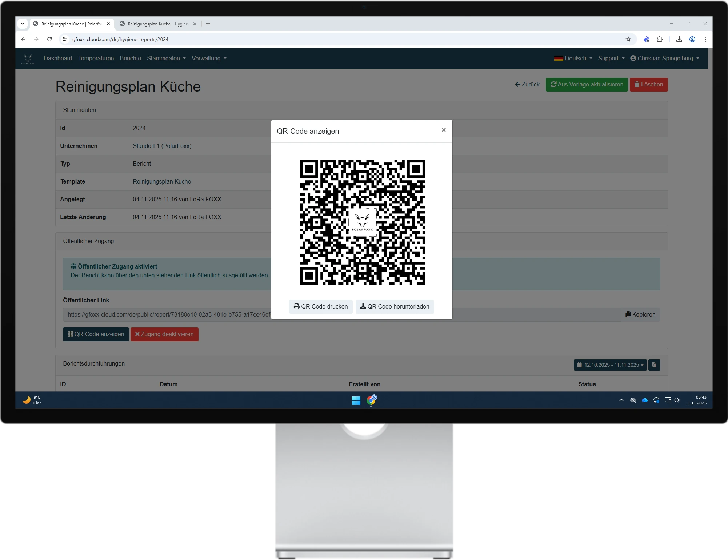Image resolution: width=728 pixels, height=560 pixels.
Task: Click the QR Code herunterladen button
Action: click(x=395, y=307)
